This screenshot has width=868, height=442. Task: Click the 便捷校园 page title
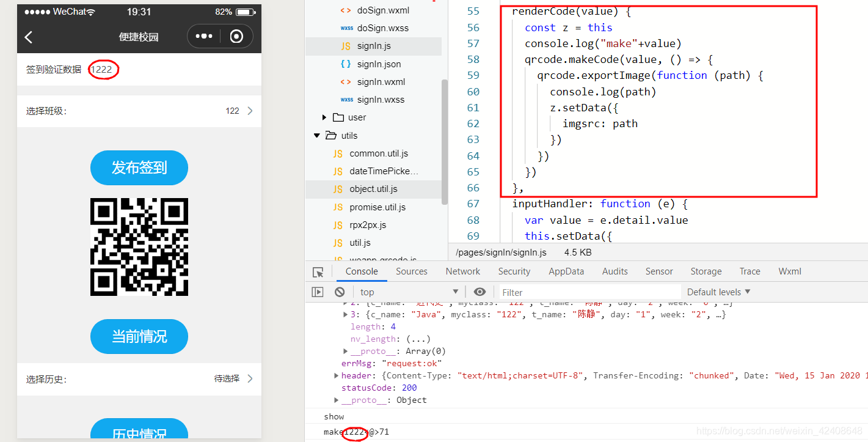click(x=139, y=37)
